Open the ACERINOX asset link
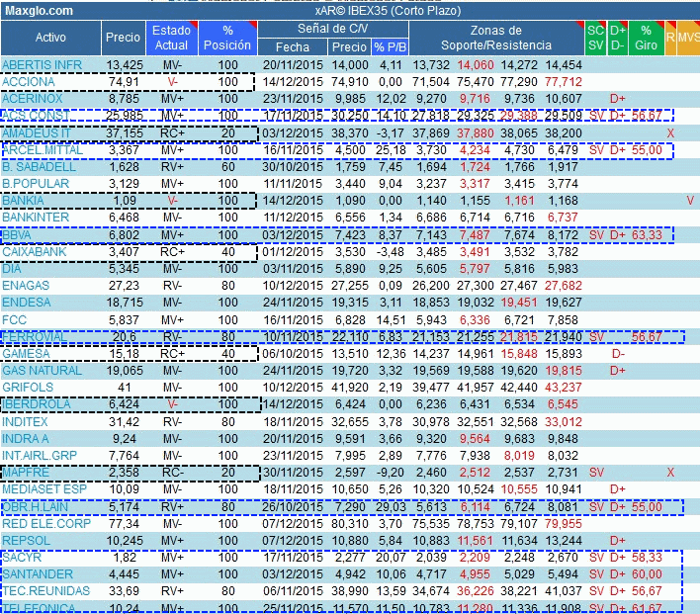 click(x=33, y=99)
